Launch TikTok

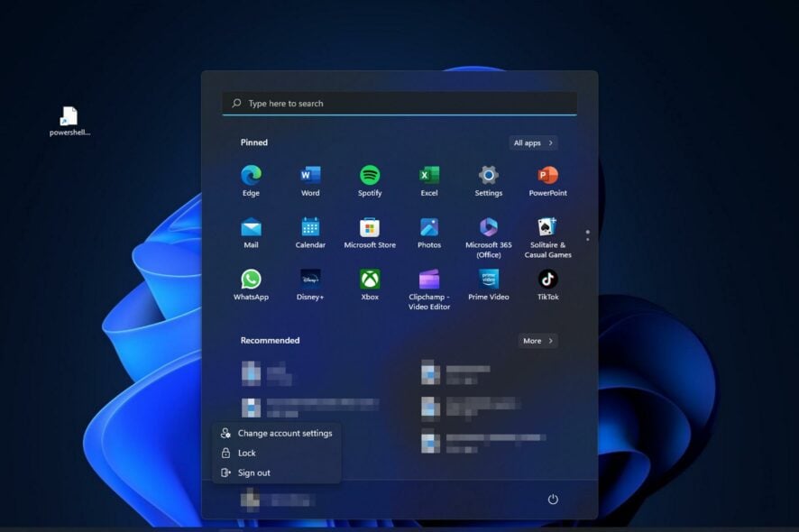(x=547, y=285)
